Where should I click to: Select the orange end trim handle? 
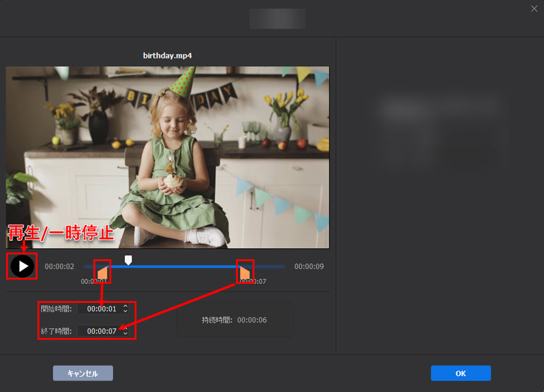[245, 273]
